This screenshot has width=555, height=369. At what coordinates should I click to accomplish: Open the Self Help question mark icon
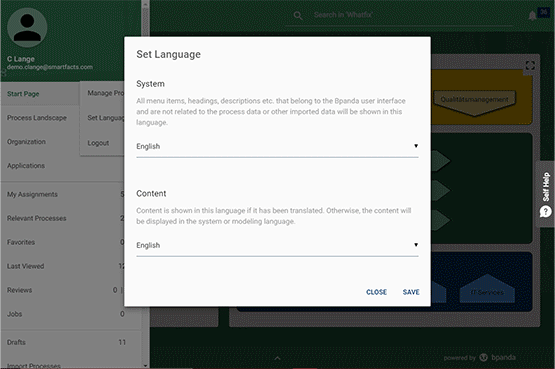(545, 212)
